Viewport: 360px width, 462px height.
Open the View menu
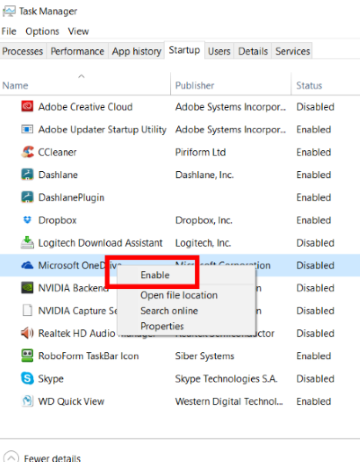pos(78,31)
